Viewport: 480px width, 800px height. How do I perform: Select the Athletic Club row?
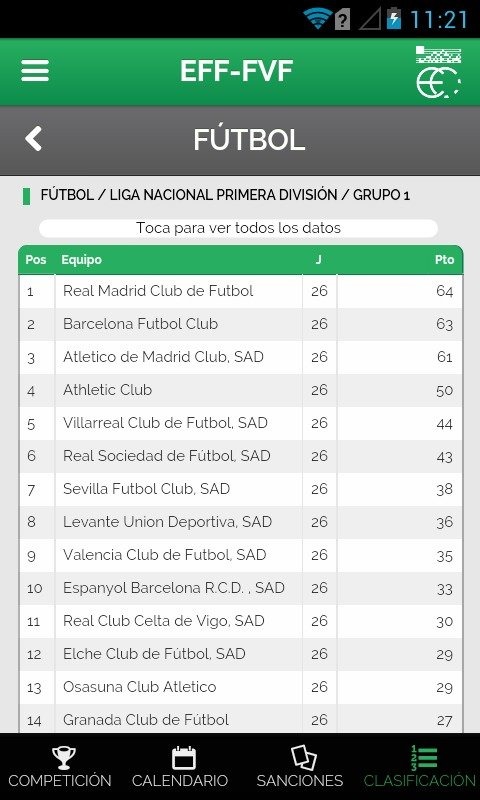click(241, 390)
